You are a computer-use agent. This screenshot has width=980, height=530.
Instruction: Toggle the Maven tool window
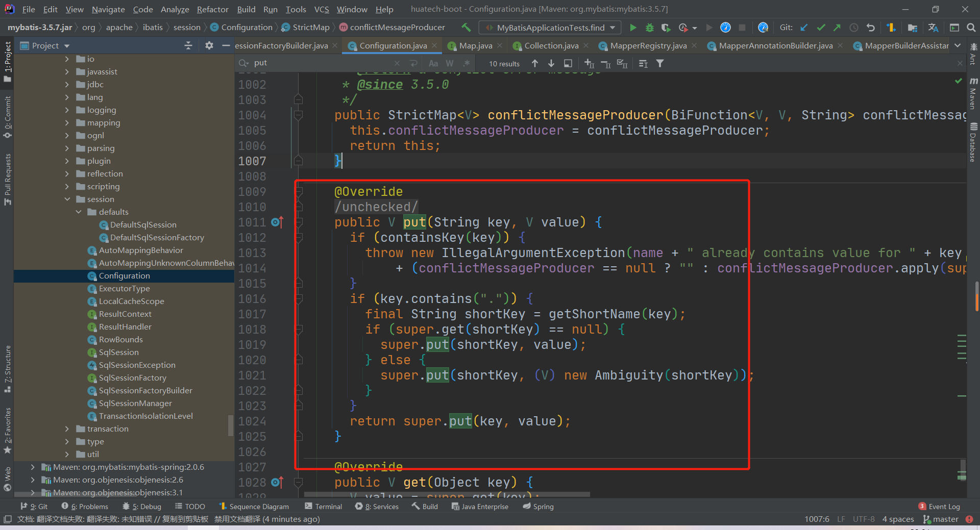(973, 93)
